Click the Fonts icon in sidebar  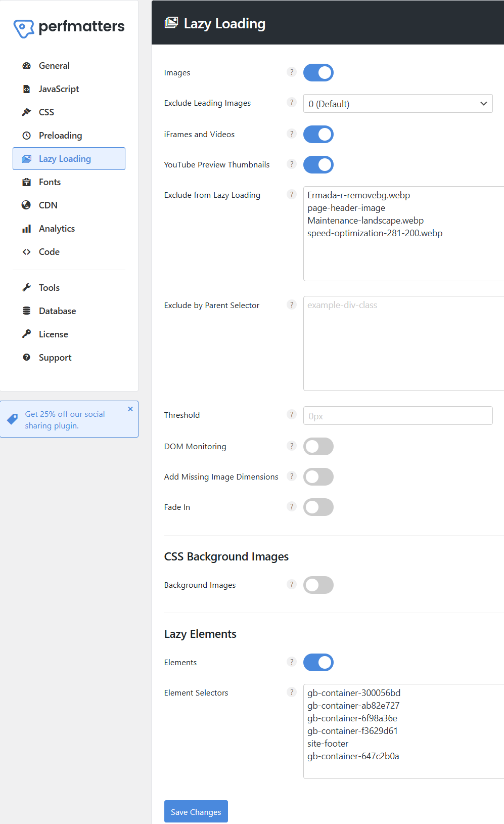coord(27,182)
